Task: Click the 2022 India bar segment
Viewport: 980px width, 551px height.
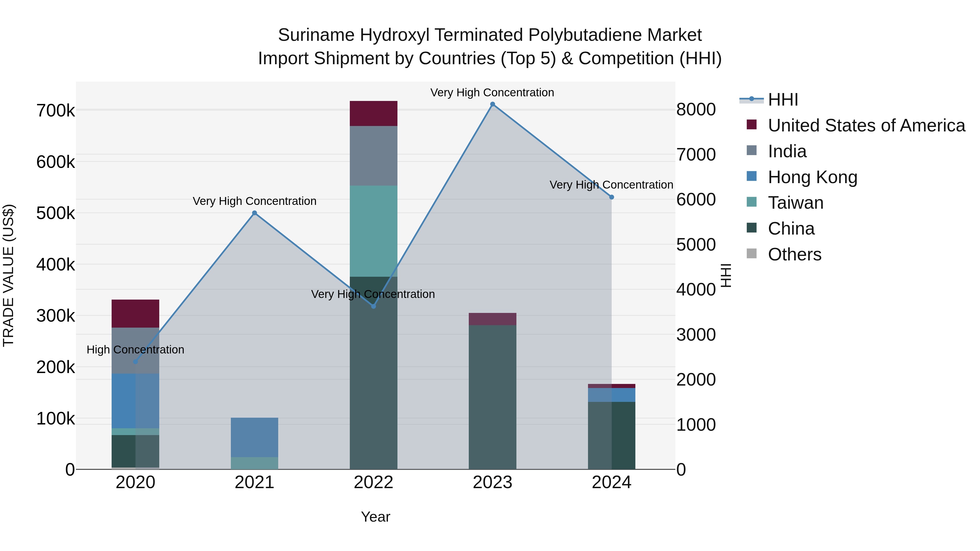Action: click(373, 156)
